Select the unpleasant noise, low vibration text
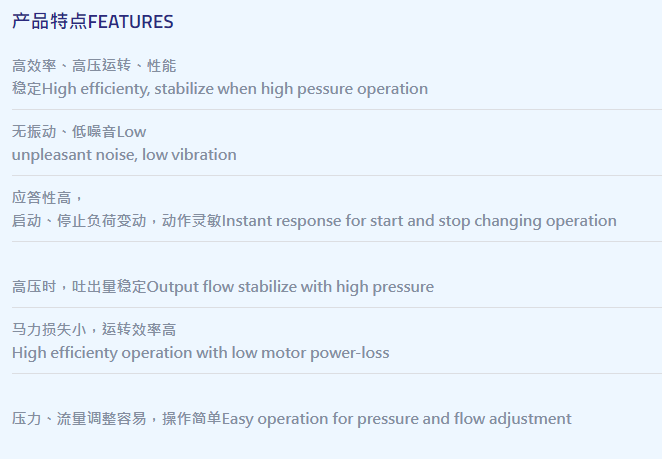 (x=124, y=155)
